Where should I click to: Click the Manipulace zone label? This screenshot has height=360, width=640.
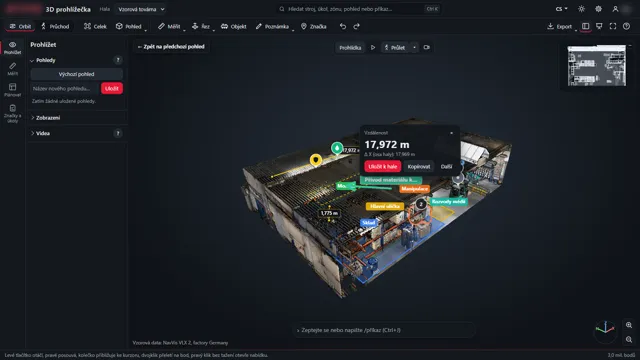(414, 189)
